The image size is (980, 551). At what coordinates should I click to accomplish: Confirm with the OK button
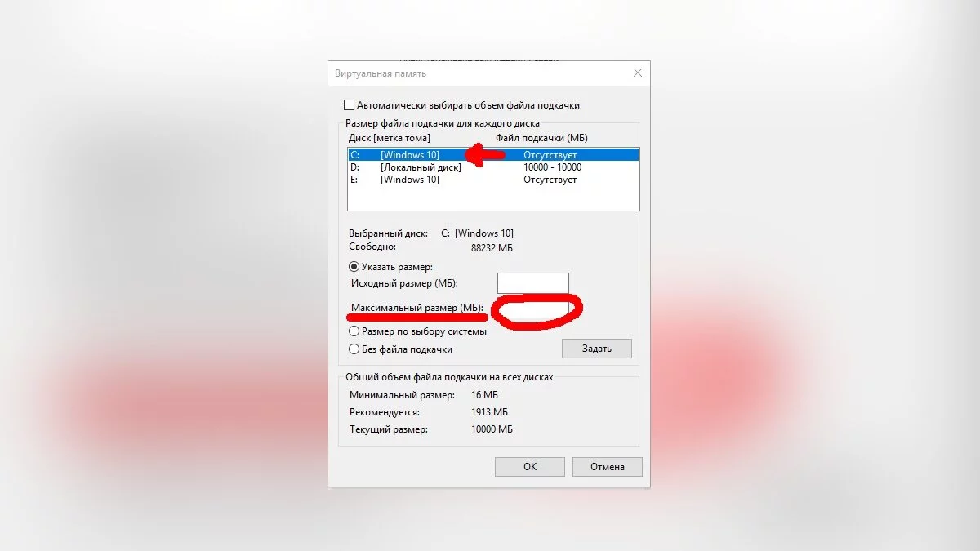click(x=530, y=467)
